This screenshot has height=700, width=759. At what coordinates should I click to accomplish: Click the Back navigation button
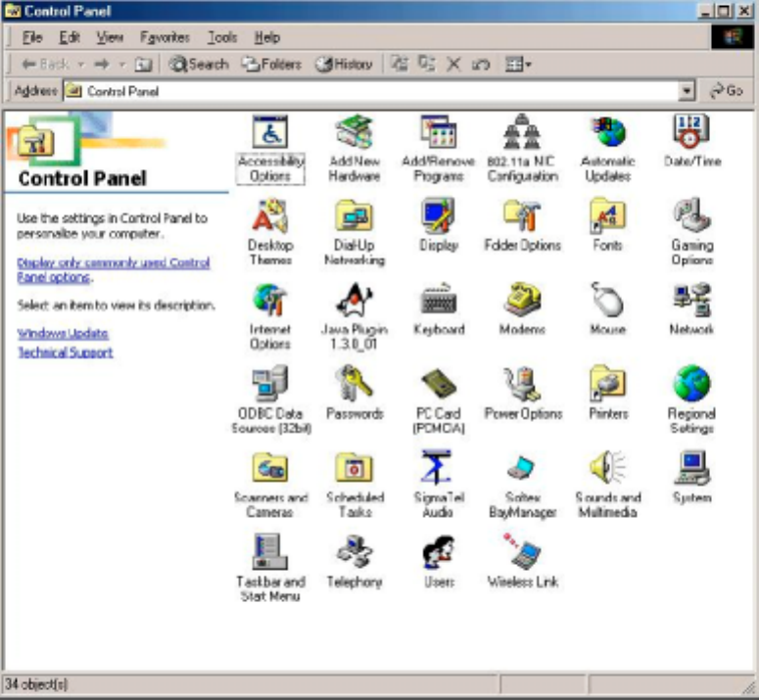[x=45, y=64]
